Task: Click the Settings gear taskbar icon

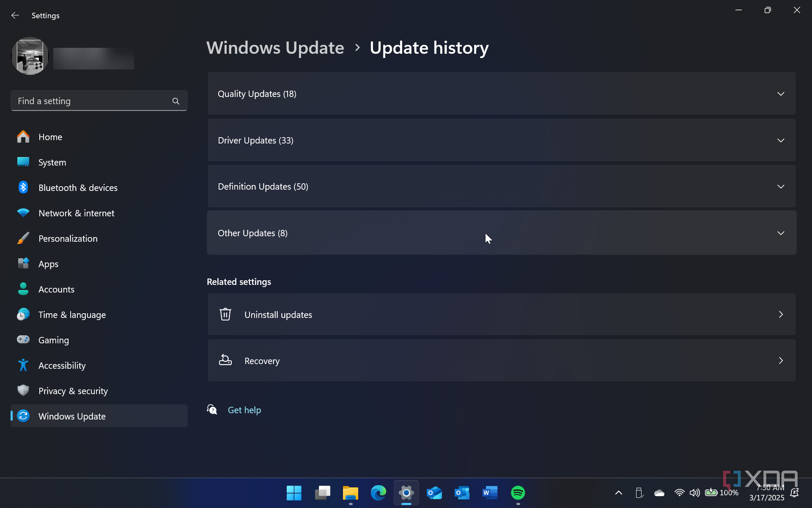Action: 406,493
